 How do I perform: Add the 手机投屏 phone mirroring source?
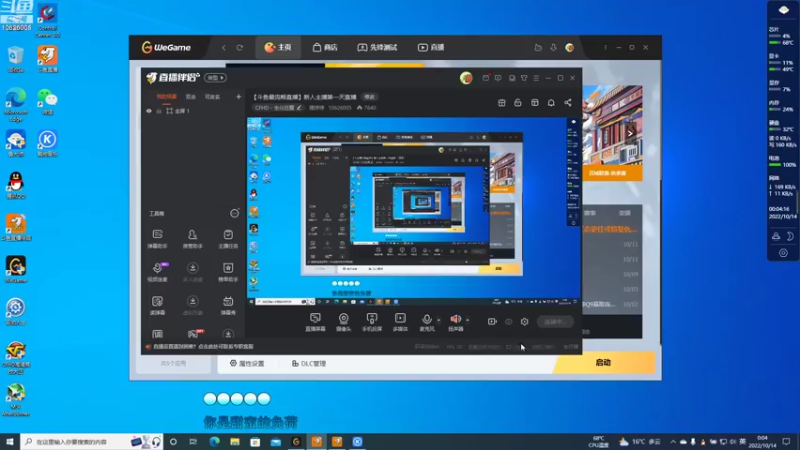coord(372,322)
